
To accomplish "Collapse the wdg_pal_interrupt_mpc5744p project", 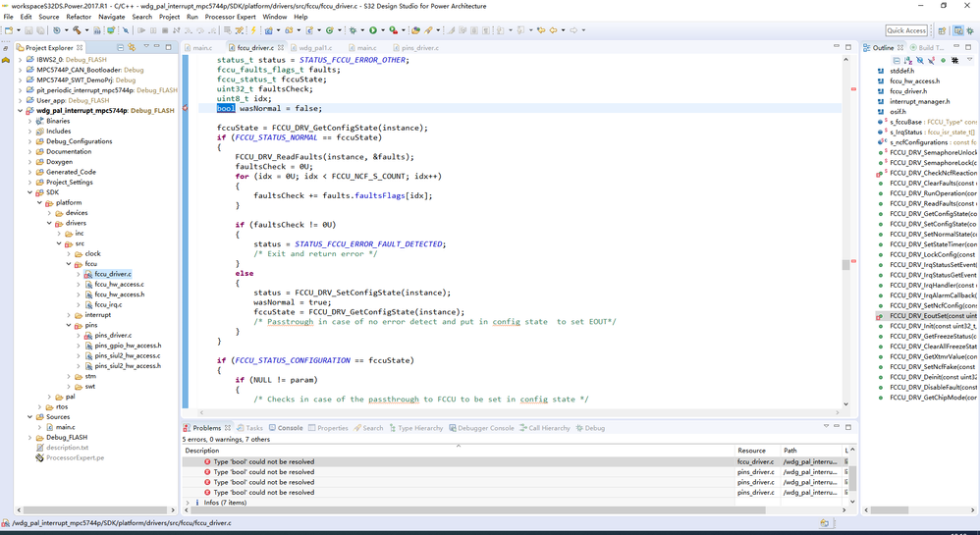I will click(x=20, y=111).
